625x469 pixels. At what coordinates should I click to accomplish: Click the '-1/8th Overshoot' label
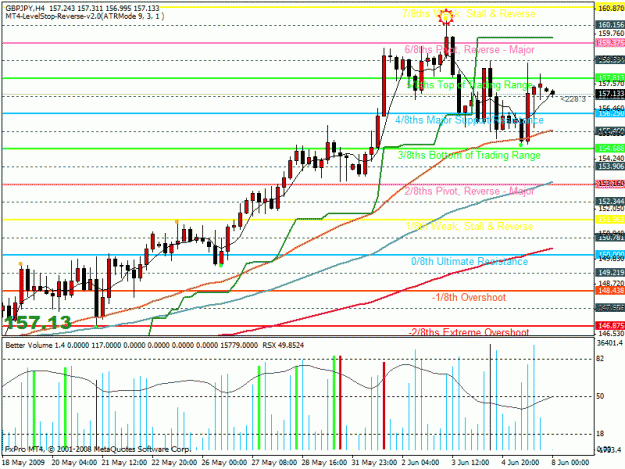tap(469, 297)
